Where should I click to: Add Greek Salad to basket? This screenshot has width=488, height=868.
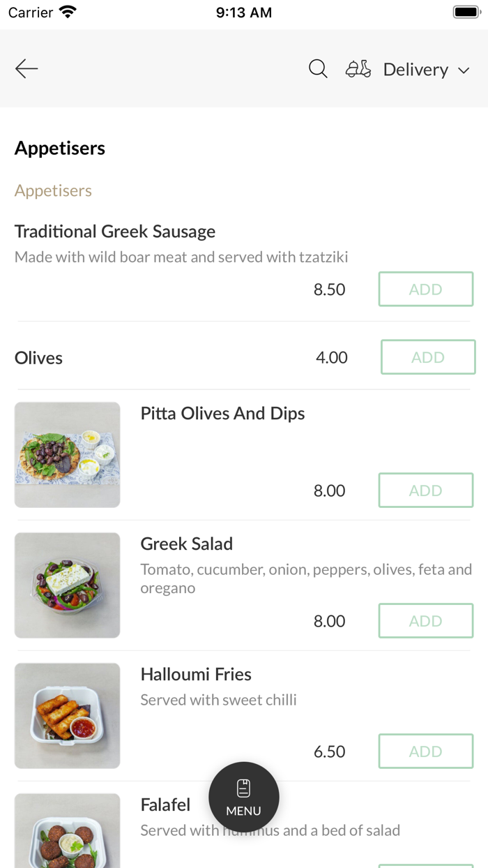click(x=425, y=621)
